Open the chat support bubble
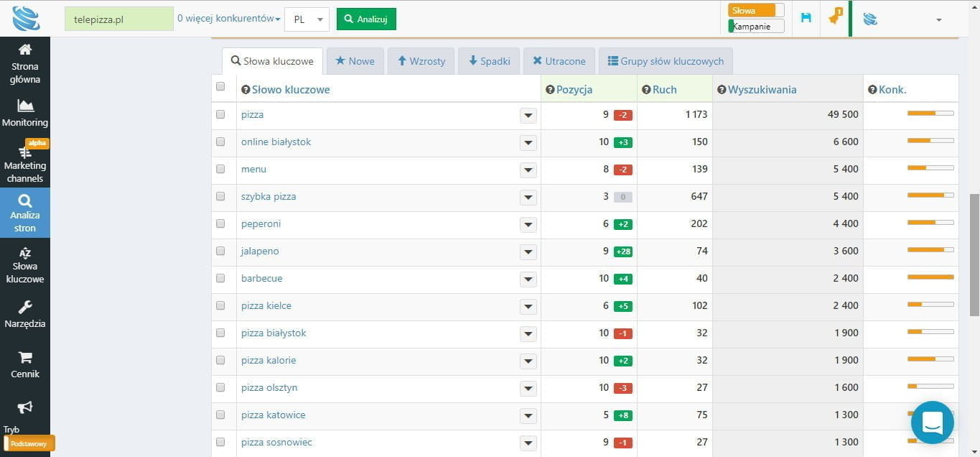 tap(932, 423)
